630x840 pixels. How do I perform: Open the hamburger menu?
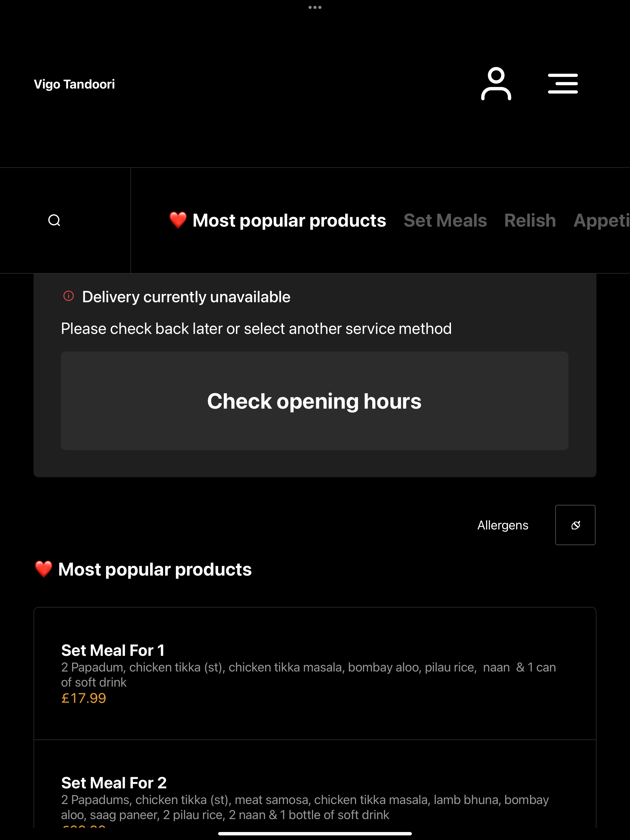563,84
